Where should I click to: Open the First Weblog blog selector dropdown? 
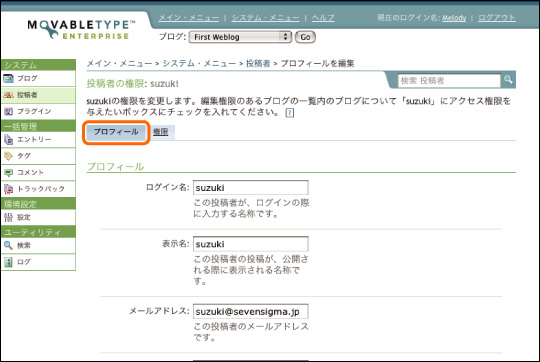(x=240, y=37)
